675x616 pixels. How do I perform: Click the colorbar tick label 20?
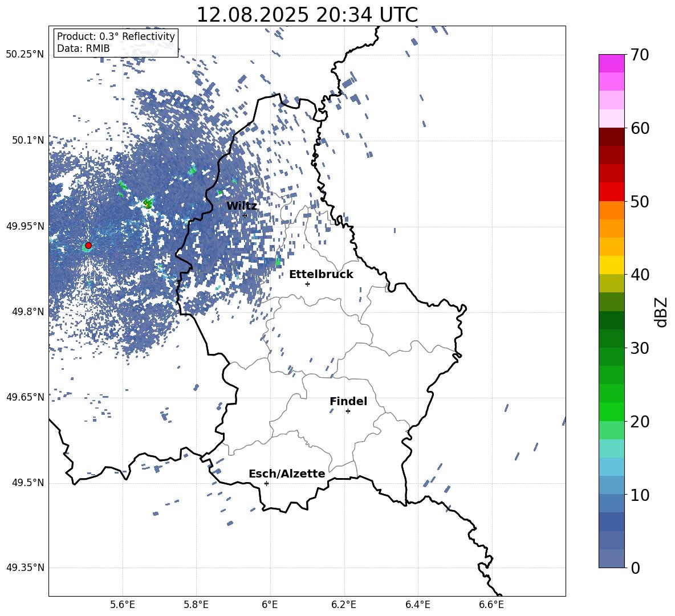[640, 422]
